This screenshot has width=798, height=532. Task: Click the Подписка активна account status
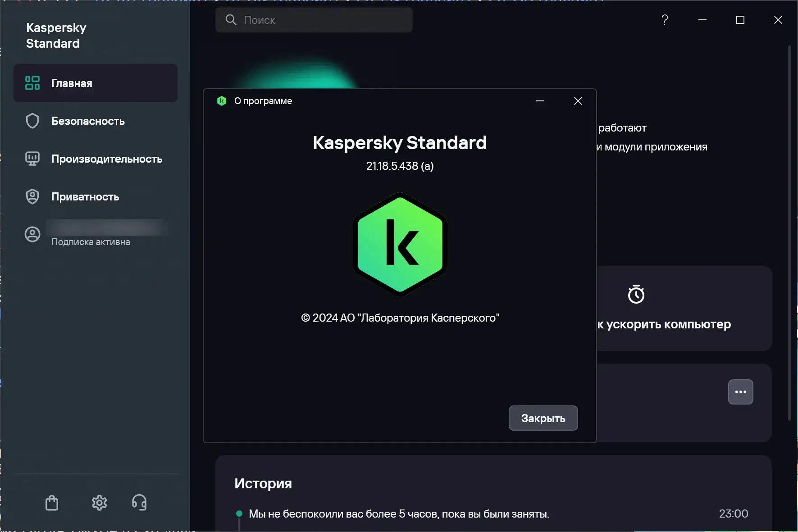(x=91, y=242)
